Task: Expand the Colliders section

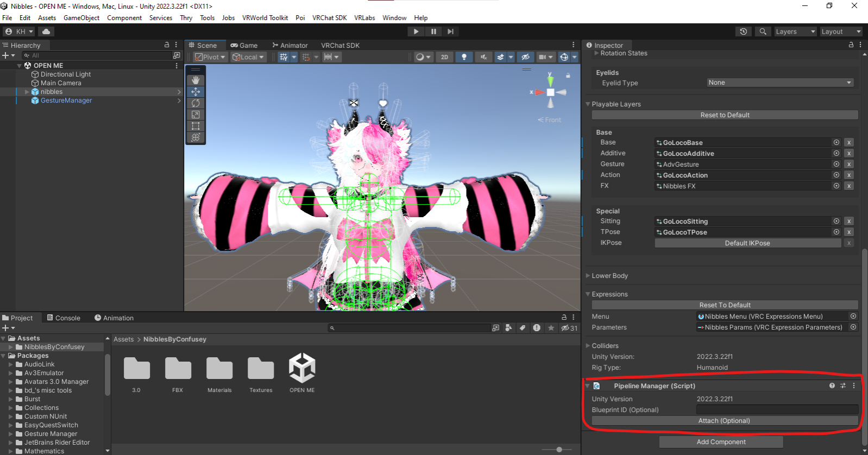Action: click(588, 345)
